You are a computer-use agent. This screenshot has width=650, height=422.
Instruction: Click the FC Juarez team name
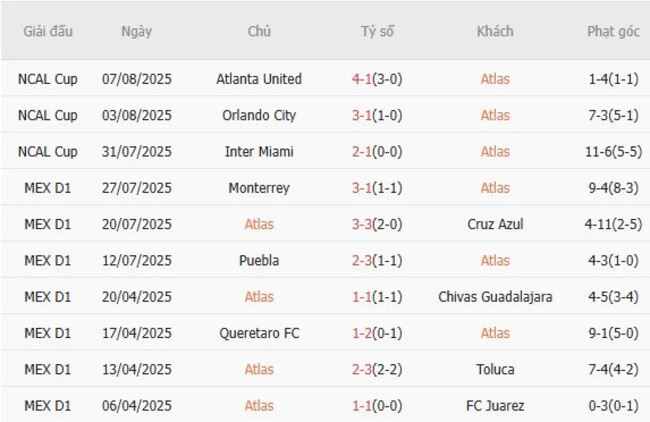(495, 406)
